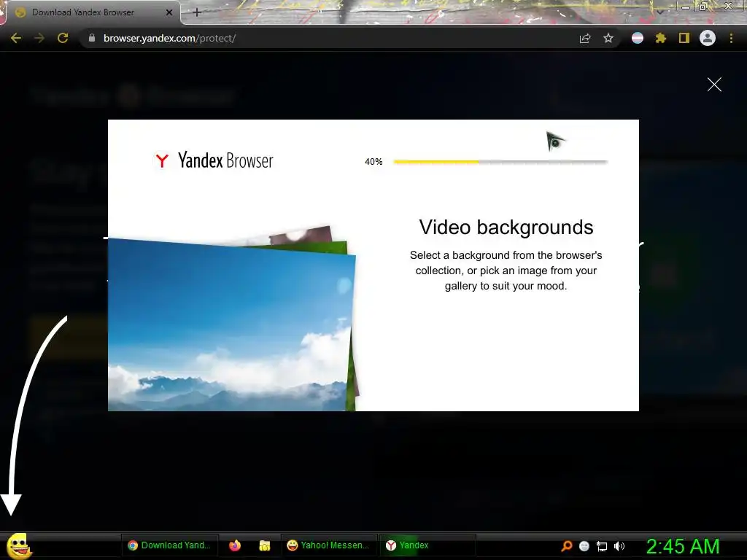Viewport: 747px width, 560px height.
Task: Open the network tray icon
Action: pyautogui.click(x=602, y=546)
